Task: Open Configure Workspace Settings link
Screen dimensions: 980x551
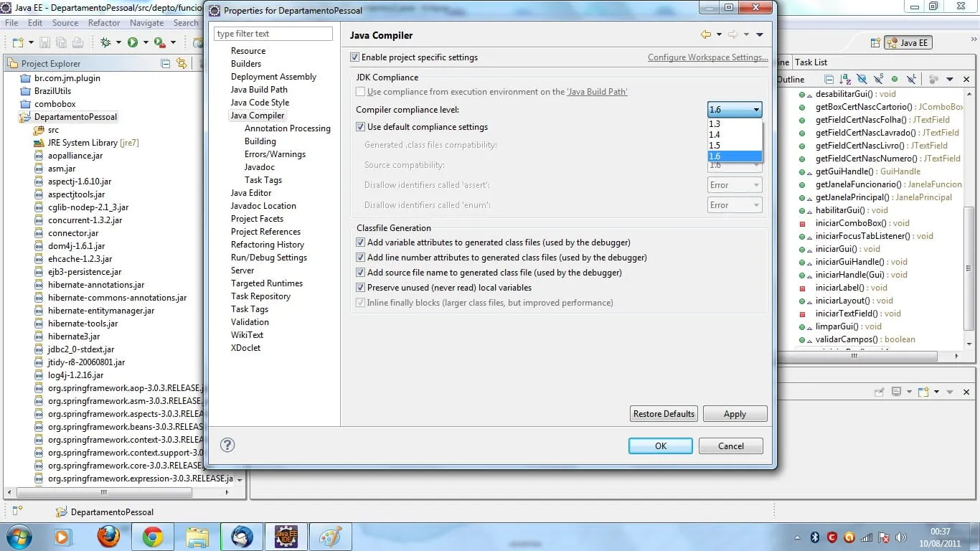Action: [707, 57]
